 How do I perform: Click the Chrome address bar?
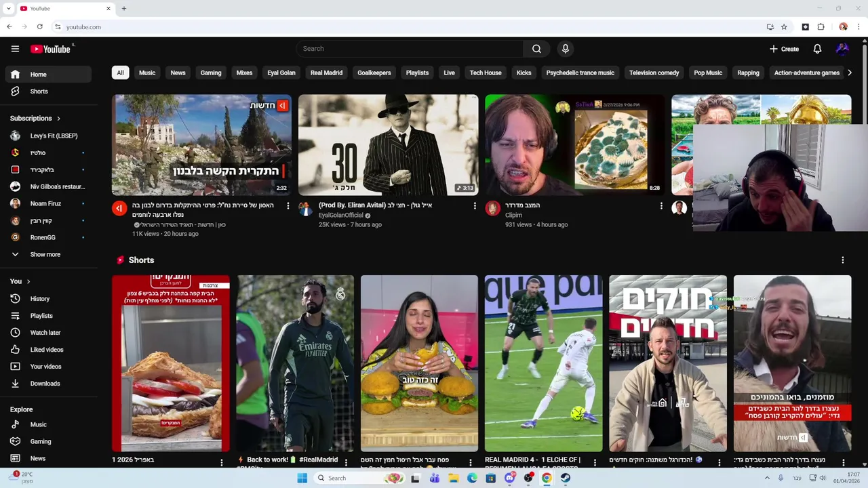click(x=407, y=27)
